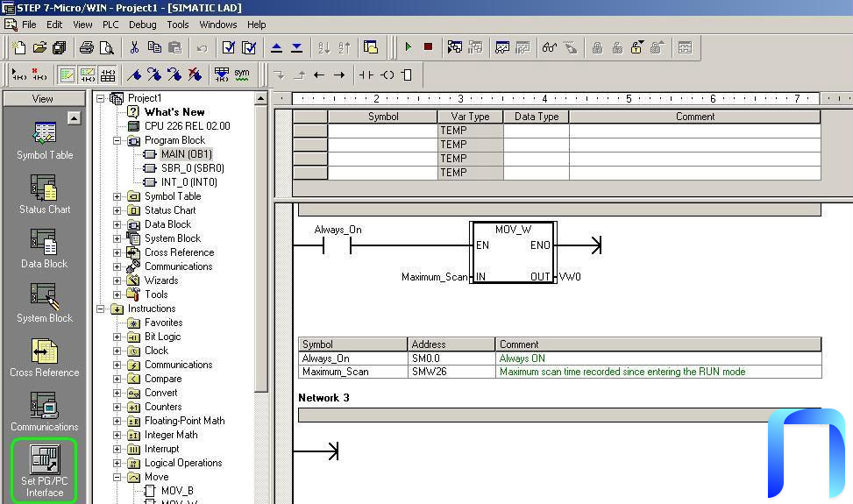Open the PLC menu
Image resolution: width=853 pixels, height=504 pixels.
(110, 25)
